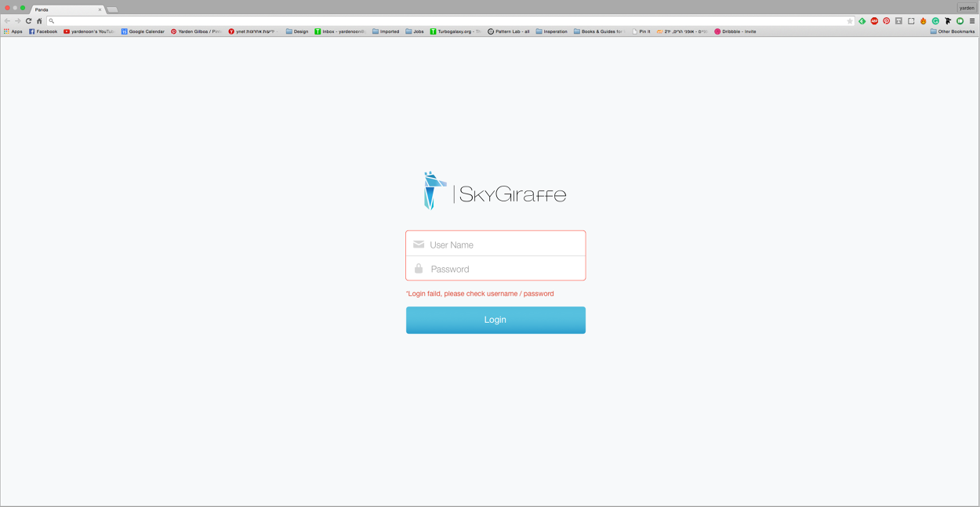The height and width of the screenshot is (507, 980).
Task: Reload the page using the refresh icon
Action: tap(29, 21)
